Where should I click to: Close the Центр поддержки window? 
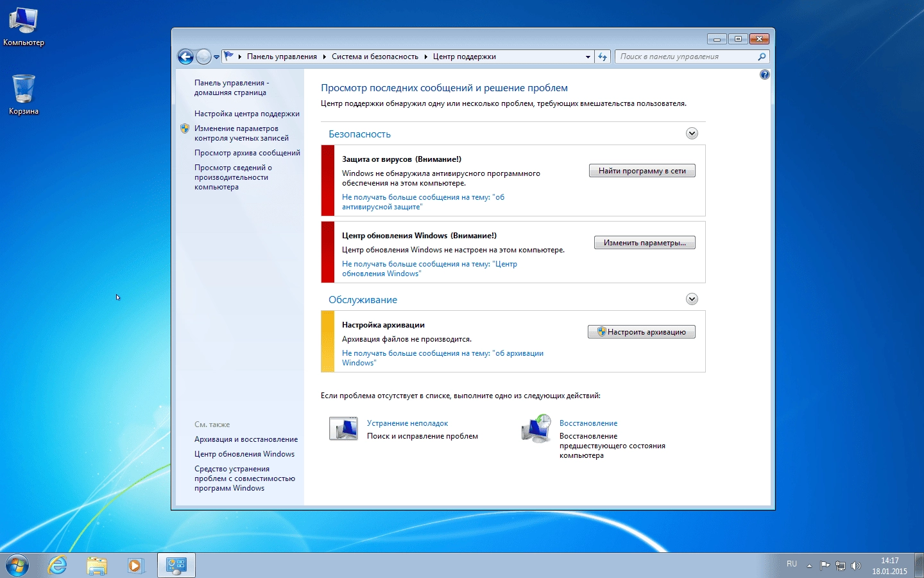point(759,39)
